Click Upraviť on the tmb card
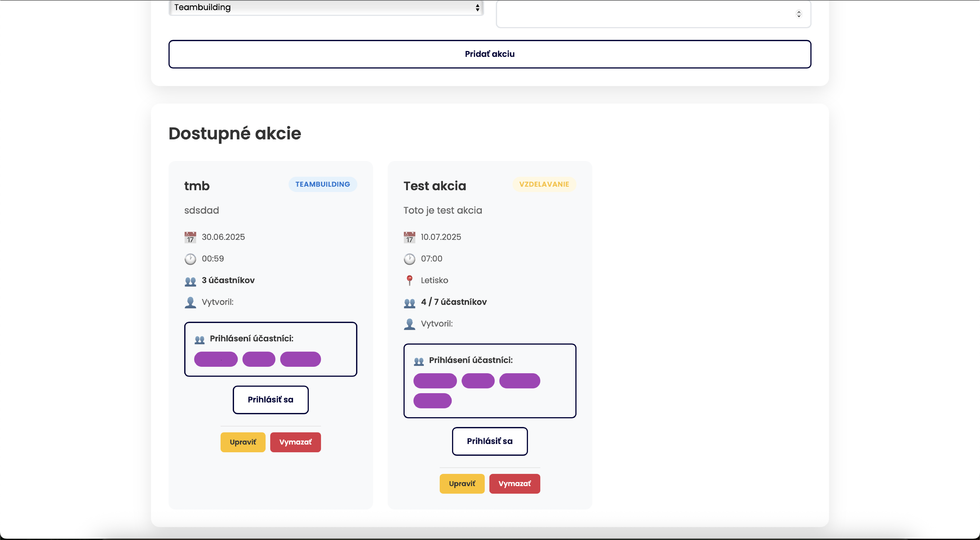Viewport: 980px width, 540px height. (243, 442)
